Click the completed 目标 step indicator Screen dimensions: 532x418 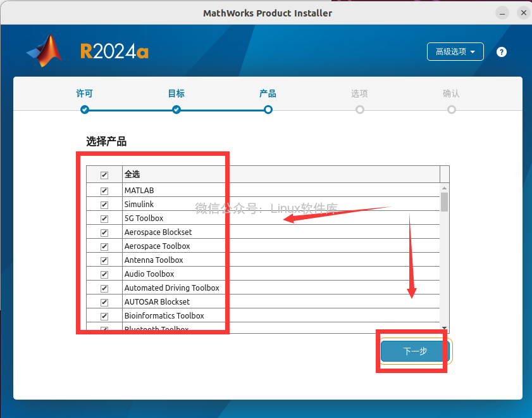(x=176, y=109)
